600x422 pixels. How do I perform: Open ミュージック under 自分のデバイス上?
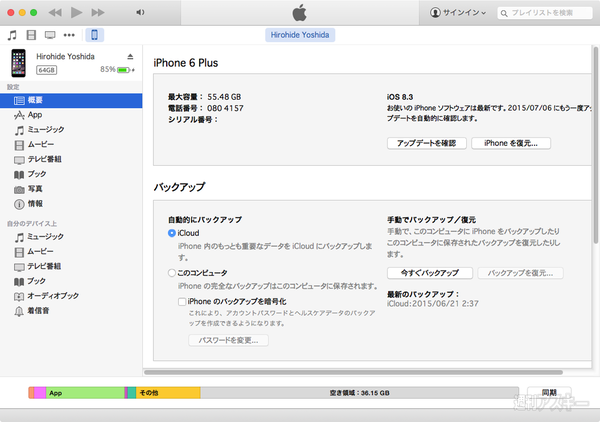[x=71, y=237]
